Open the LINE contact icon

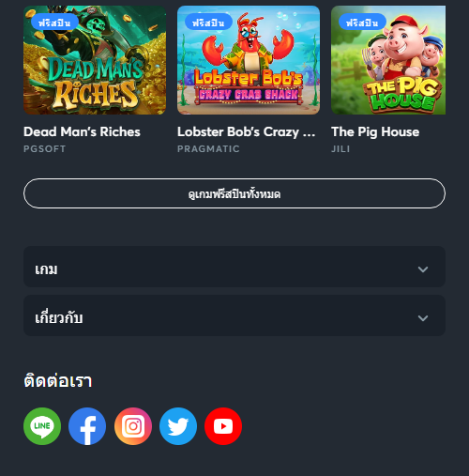tap(42, 426)
